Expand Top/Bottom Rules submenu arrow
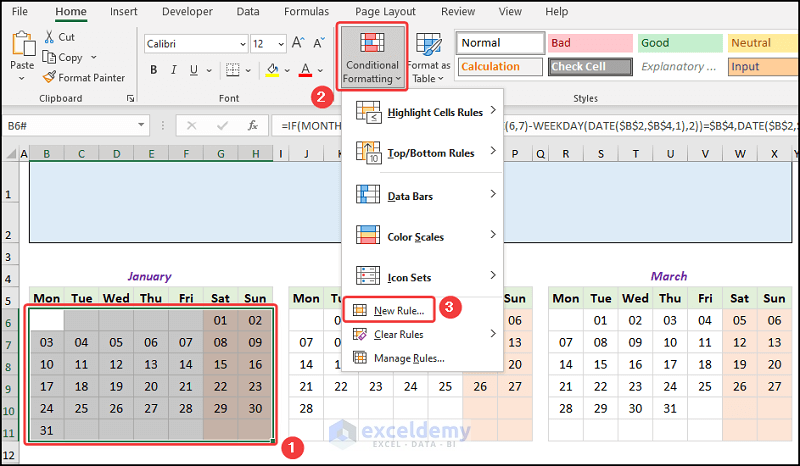Image resolution: width=800 pixels, height=466 pixels. pos(493,151)
